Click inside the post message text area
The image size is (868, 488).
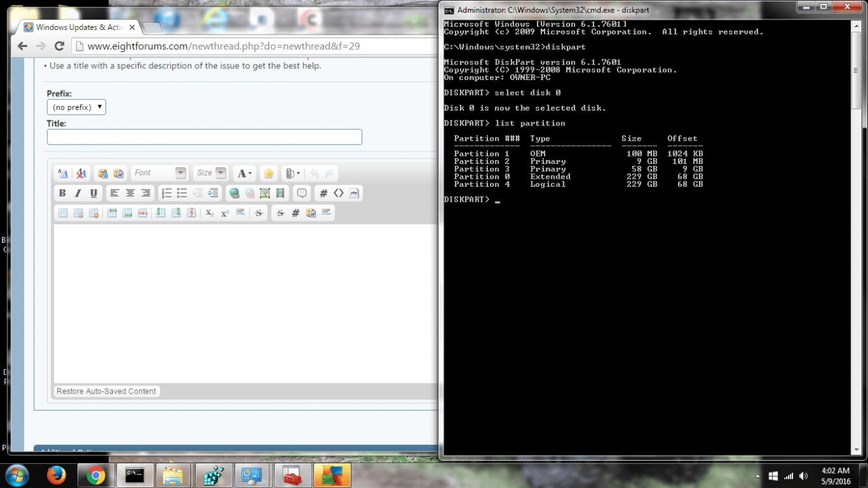tap(245, 304)
